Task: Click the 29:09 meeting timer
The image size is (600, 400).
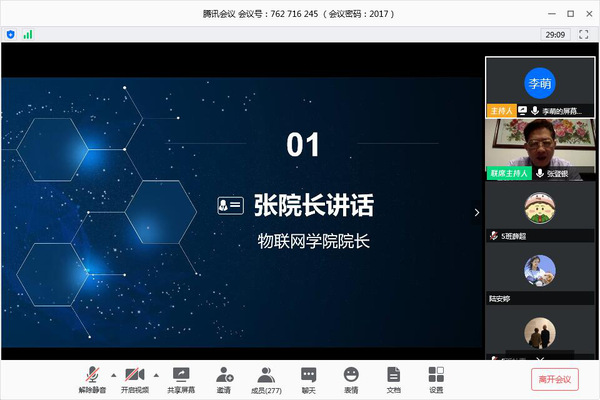Action: pyautogui.click(x=554, y=34)
